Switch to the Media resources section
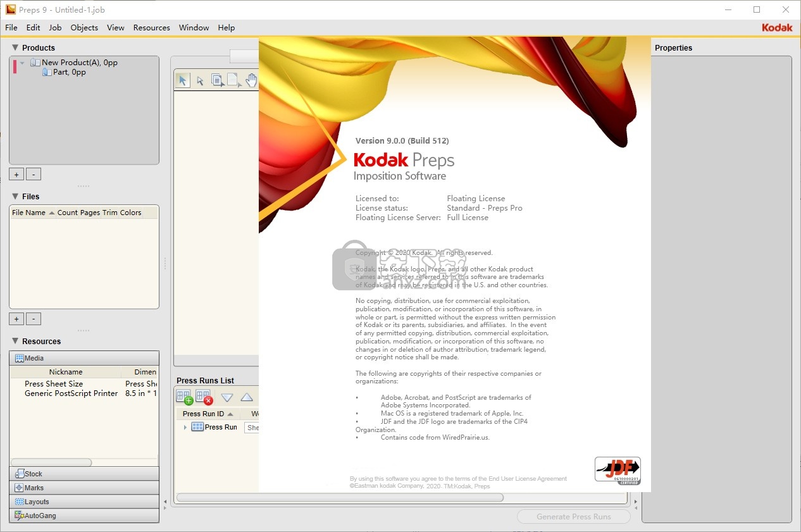The image size is (801, 532). (84, 358)
